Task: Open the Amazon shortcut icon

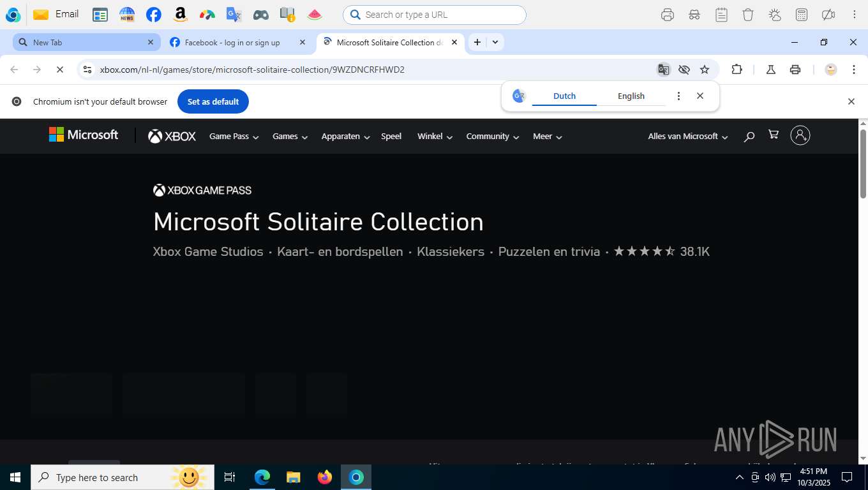Action: pyautogui.click(x=181, y=15)
